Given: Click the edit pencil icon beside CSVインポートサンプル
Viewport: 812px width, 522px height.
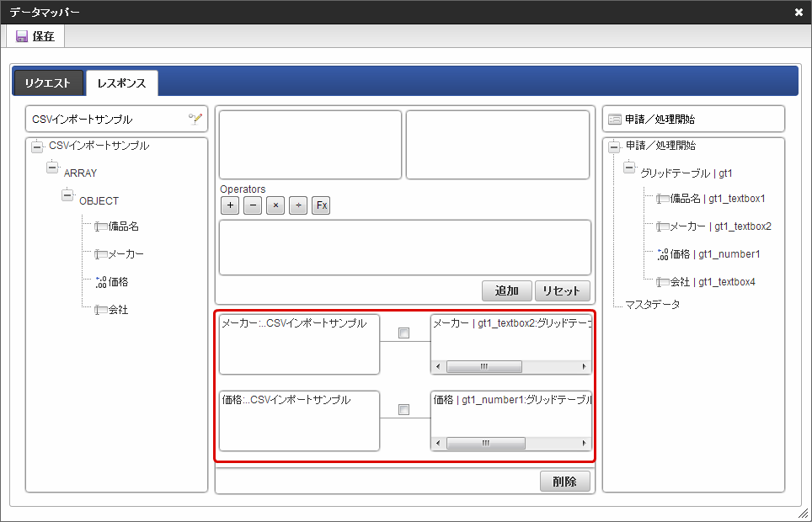Looking at the screenshot, I should pos(195,119).
